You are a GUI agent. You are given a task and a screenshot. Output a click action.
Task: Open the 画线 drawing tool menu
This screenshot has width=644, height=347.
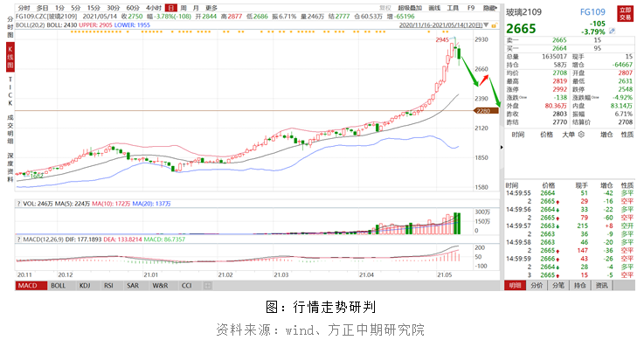pos(434,8)
